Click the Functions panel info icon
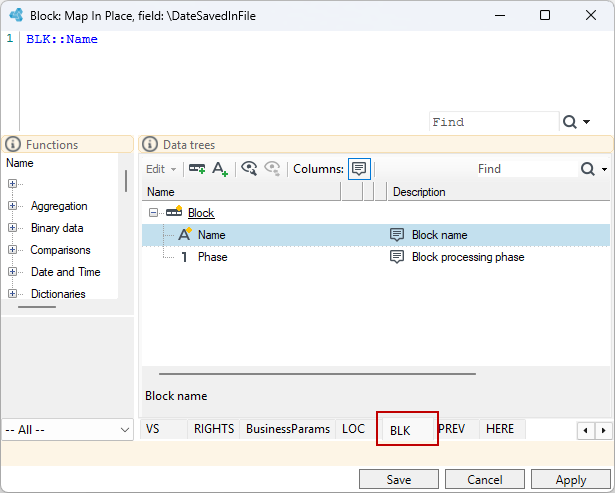The height and width of the screenshot is (493, 615). click(13, 144)
